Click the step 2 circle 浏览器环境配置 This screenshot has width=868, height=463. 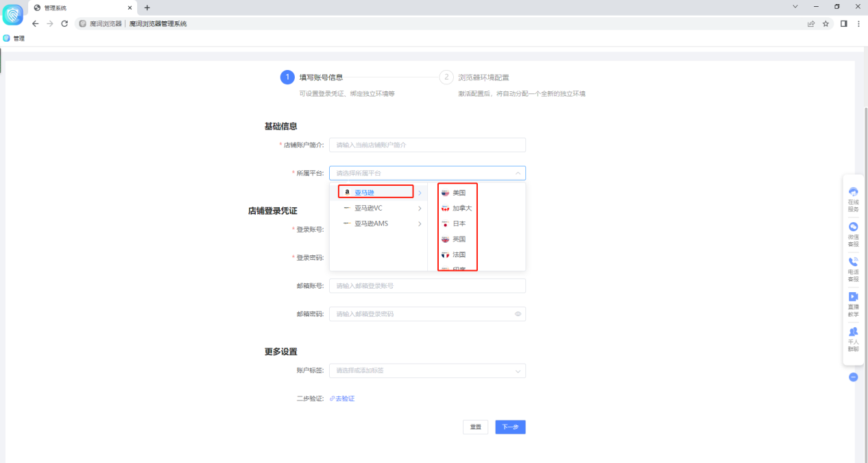pos(446,78)
